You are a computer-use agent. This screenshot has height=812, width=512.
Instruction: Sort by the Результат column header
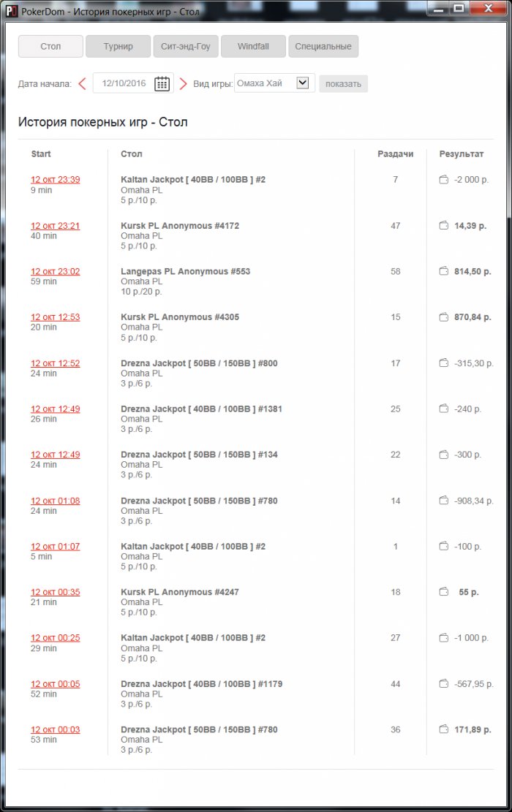pos(461,154)
